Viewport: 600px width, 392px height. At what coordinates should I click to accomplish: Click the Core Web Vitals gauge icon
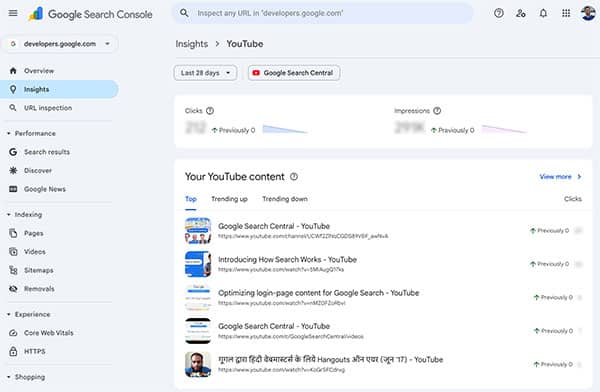point(13,333)
